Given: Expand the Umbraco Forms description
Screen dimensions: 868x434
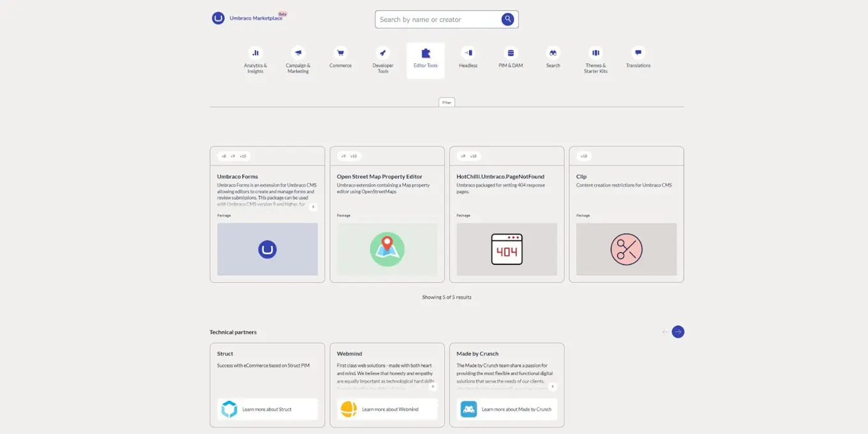Looking at the screenshot, I should [x=313, y=207].
